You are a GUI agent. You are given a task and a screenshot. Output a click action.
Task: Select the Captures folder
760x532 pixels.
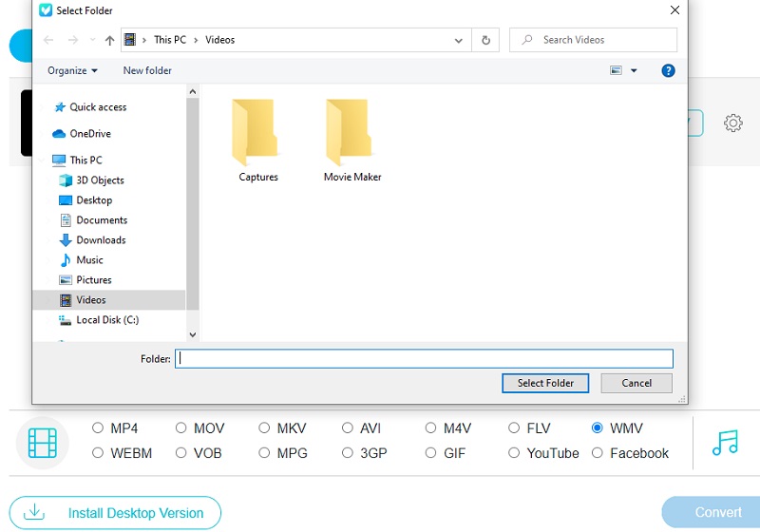[257, 141]
